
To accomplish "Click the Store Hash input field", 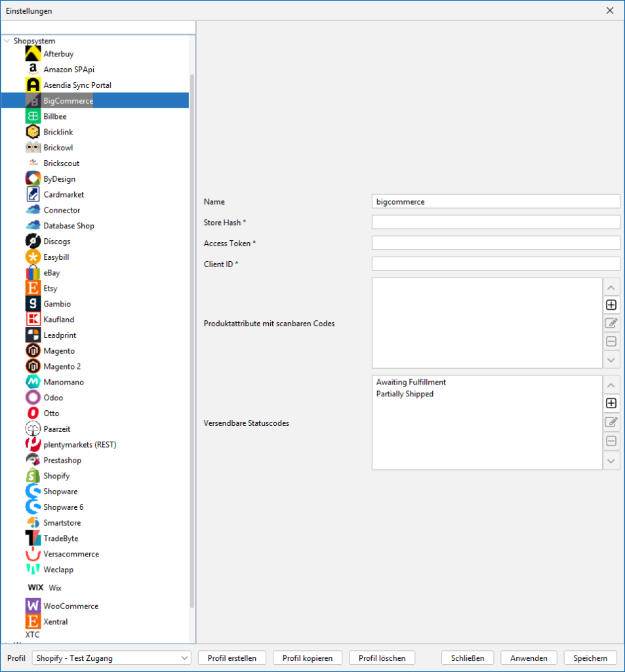I will (495, 222).
